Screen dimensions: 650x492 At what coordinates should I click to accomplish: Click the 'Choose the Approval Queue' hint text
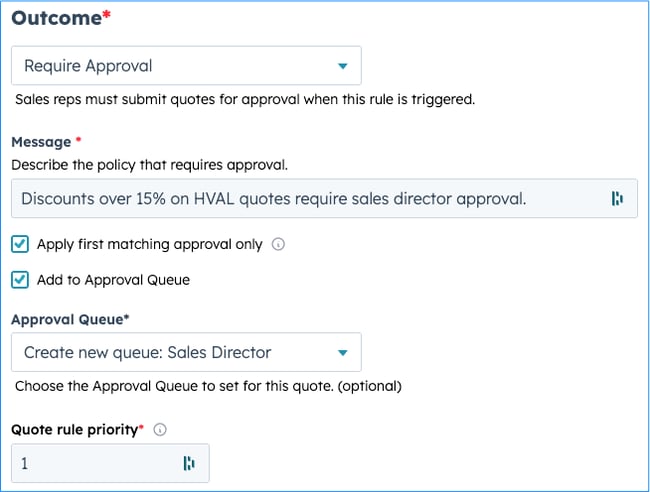(207, 386)
